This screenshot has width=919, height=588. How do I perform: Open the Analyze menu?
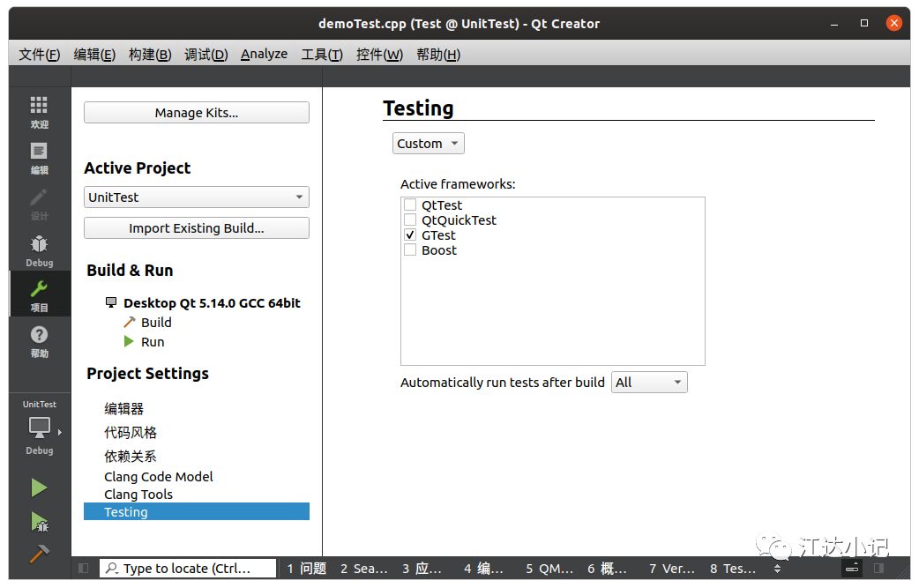(x=265, y=54)
